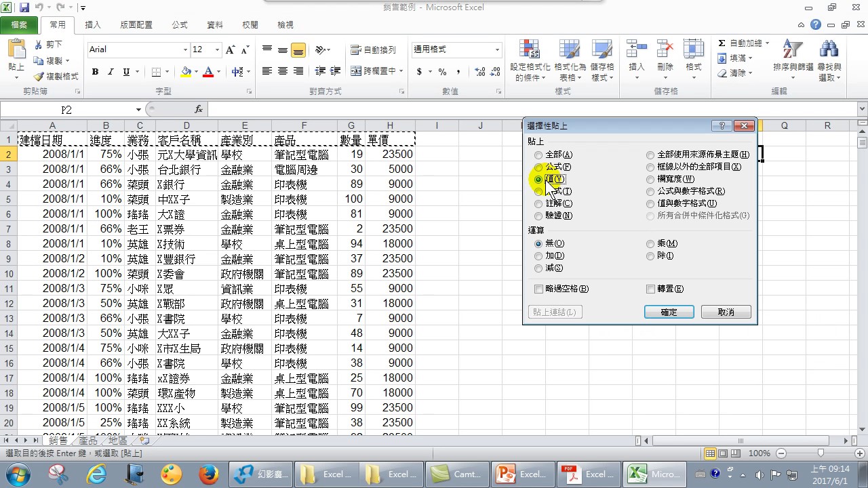Select the Multiply (乘) operation

click(650, 244)
